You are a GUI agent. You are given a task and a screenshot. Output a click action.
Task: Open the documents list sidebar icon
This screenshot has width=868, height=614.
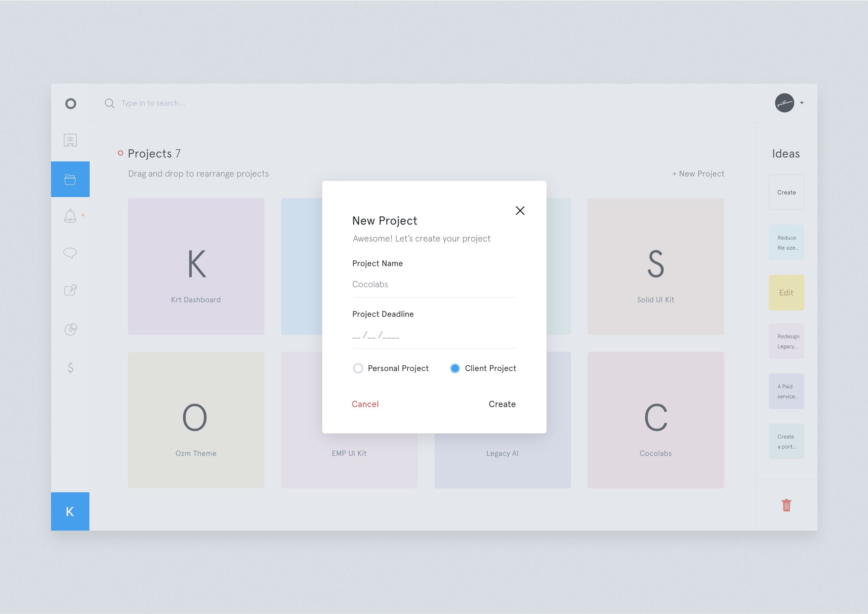70,140
